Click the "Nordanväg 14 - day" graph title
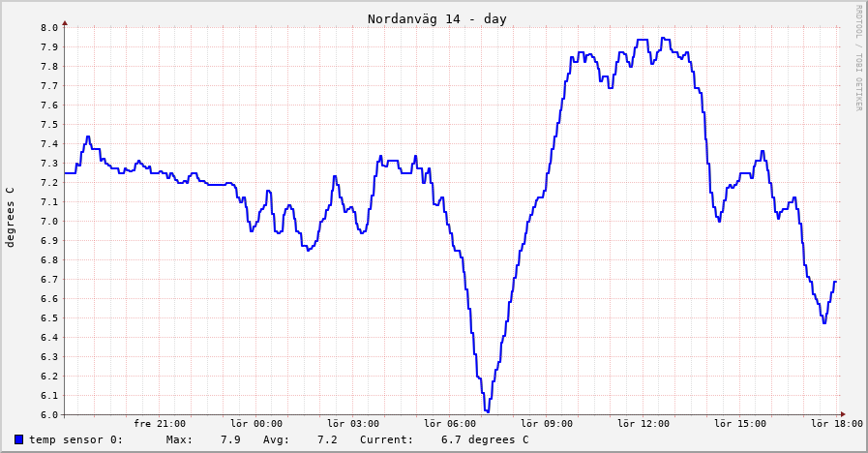The image size is (868, 453). point(436,19)
